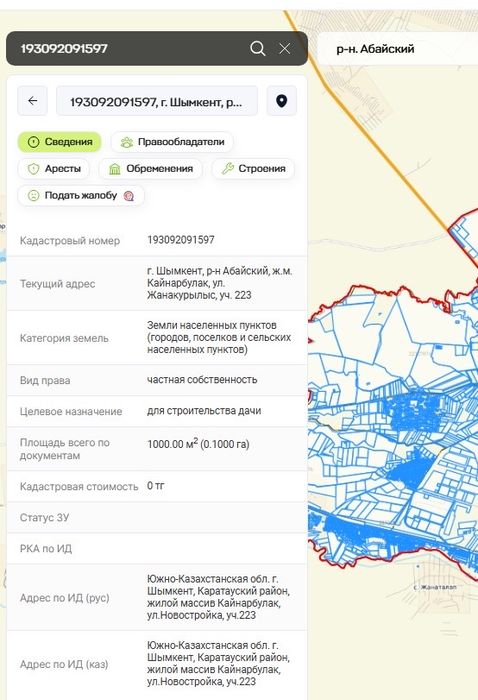
Task: Click the Адрес по ИД (рус) label
Action: point(65,598)
